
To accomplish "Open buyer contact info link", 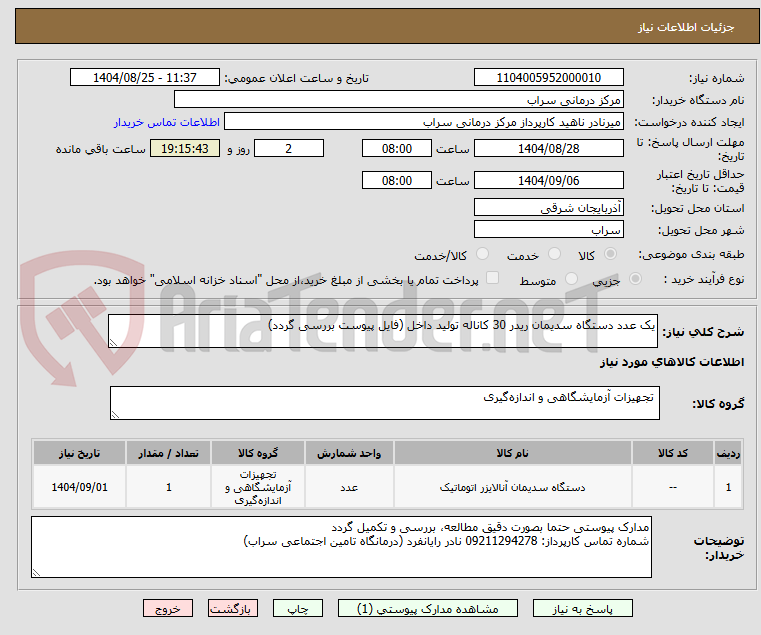I will point(166,122).
